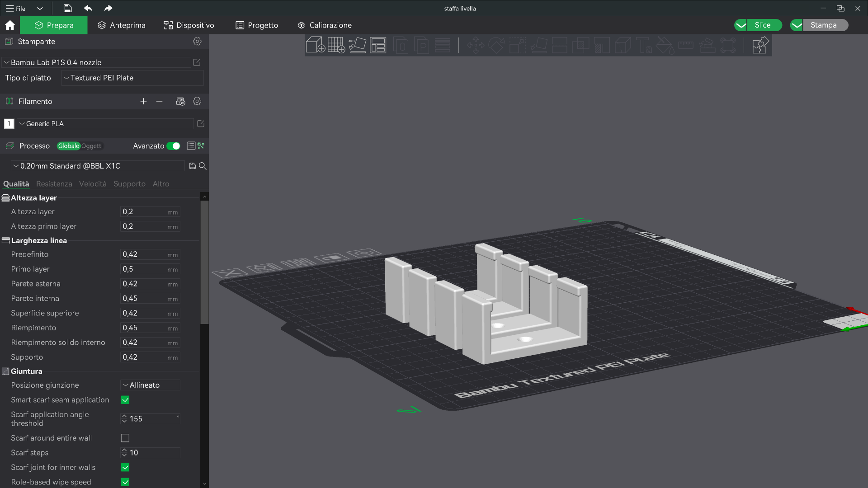Enable Scarf around entire wall checkbox

click(x=125, y=438)
